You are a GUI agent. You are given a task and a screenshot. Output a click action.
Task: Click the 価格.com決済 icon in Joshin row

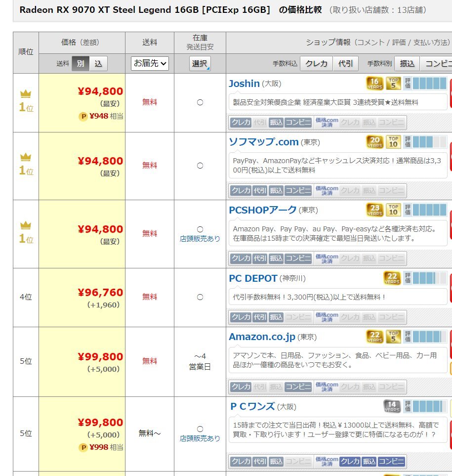327,123
